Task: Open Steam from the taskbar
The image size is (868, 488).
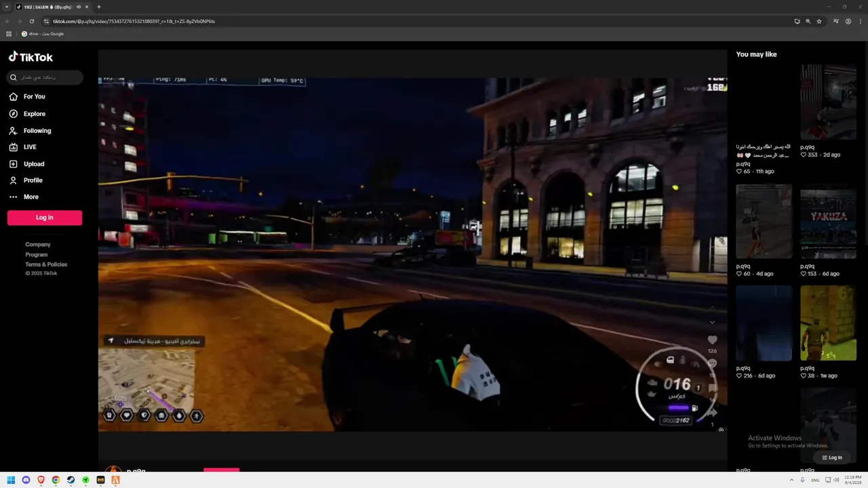Action: [71, 480]
